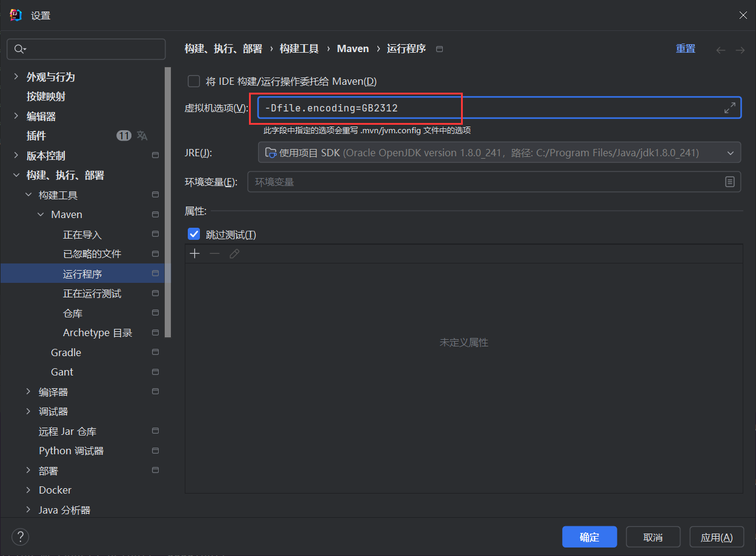Click the translate icon beside 插件

point(142,136)
